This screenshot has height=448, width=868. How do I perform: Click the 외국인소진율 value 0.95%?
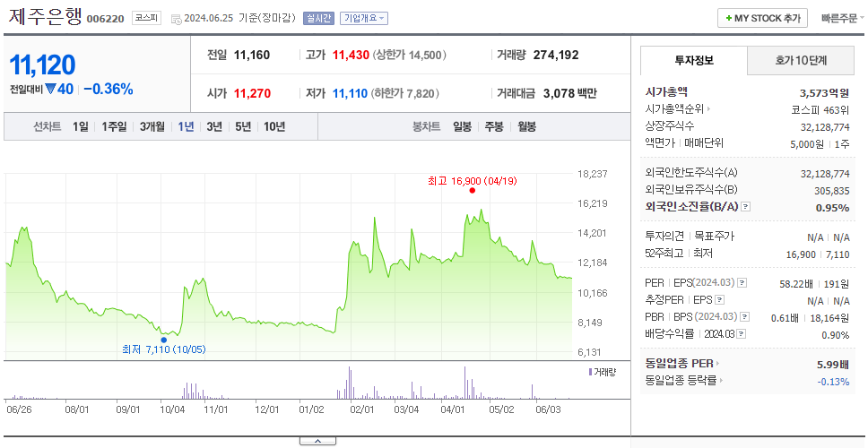pos(832,207)
